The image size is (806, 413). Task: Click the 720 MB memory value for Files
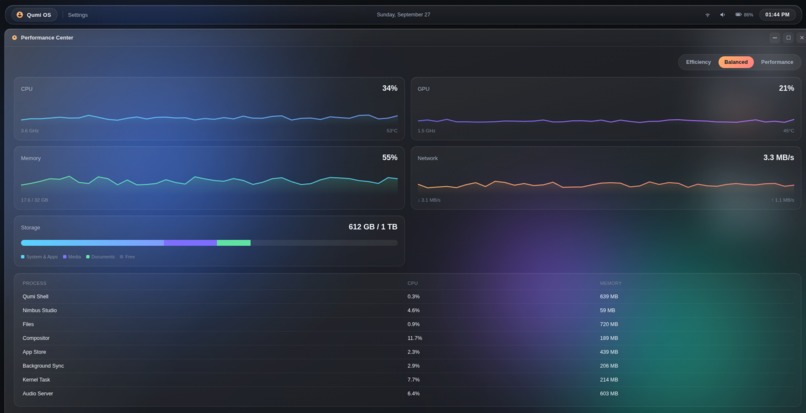pos(609,325)
